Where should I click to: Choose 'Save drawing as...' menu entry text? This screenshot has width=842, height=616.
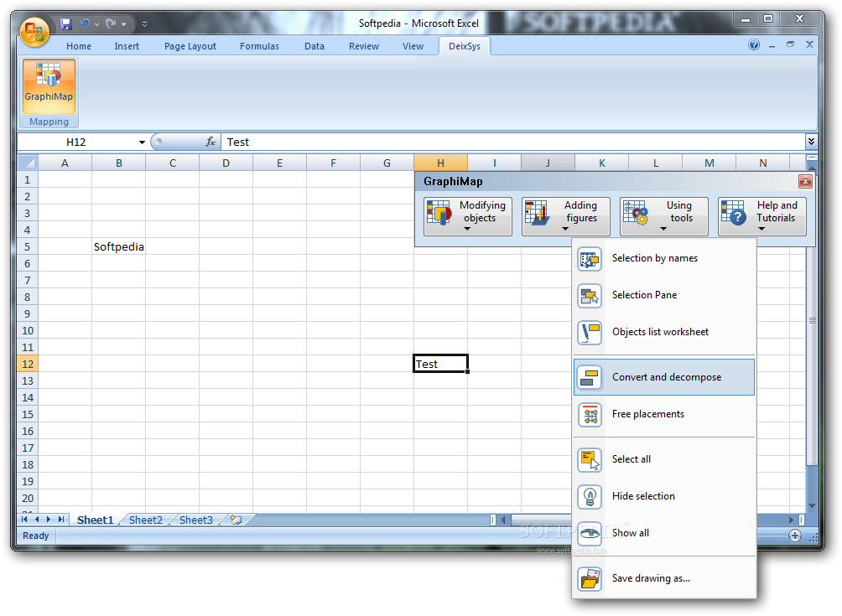(x=651, y=578)
